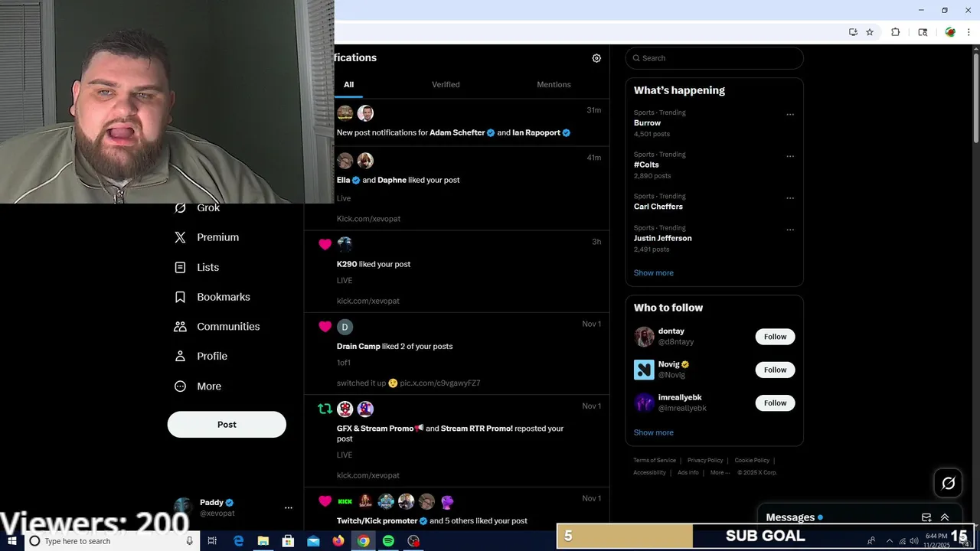
Task: Open options for Justin Jefferson trend
Action: (790, 230)
